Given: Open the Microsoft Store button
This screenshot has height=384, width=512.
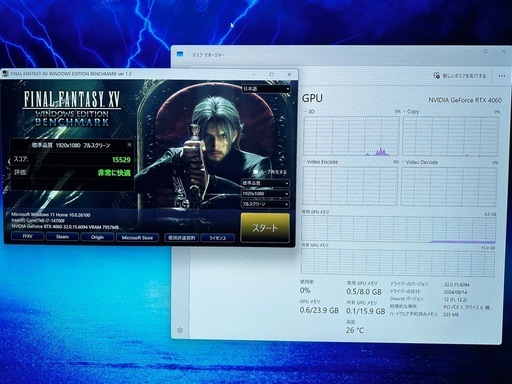Looking at the screenshot, I should coord(137,238).
